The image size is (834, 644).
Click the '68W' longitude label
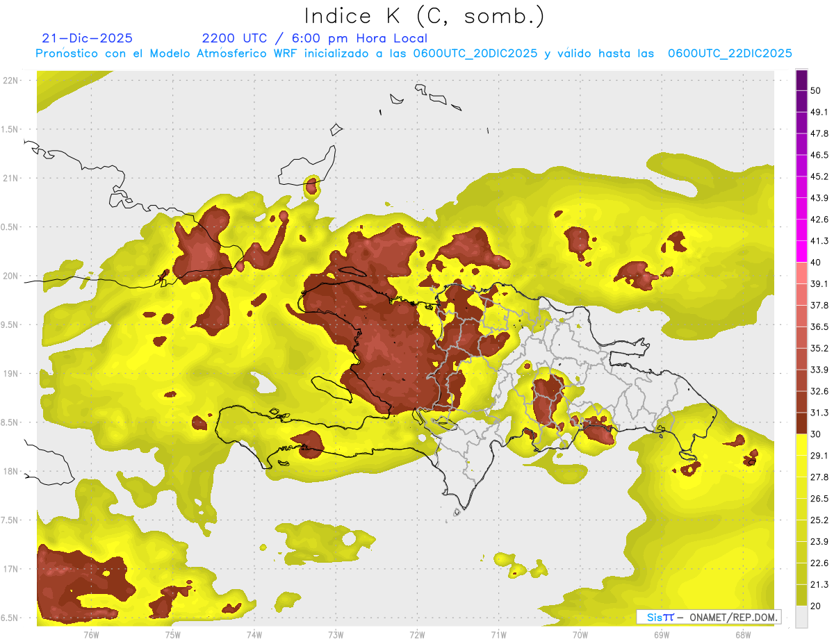(x=743, y=635)
